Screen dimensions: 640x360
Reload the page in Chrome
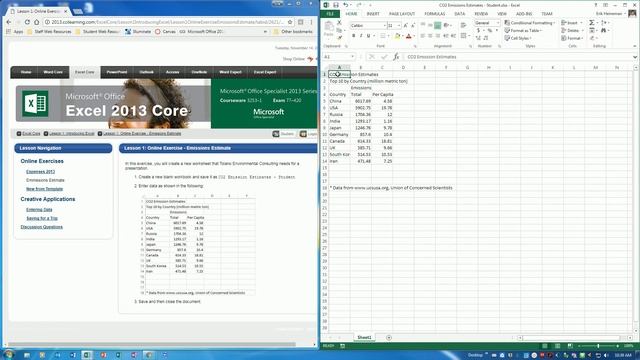(x=27, y=22)
